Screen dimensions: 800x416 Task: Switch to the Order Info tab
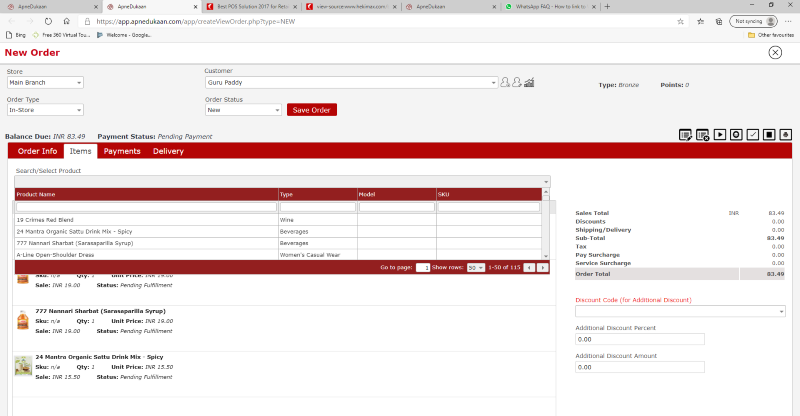tap(37, 151)
